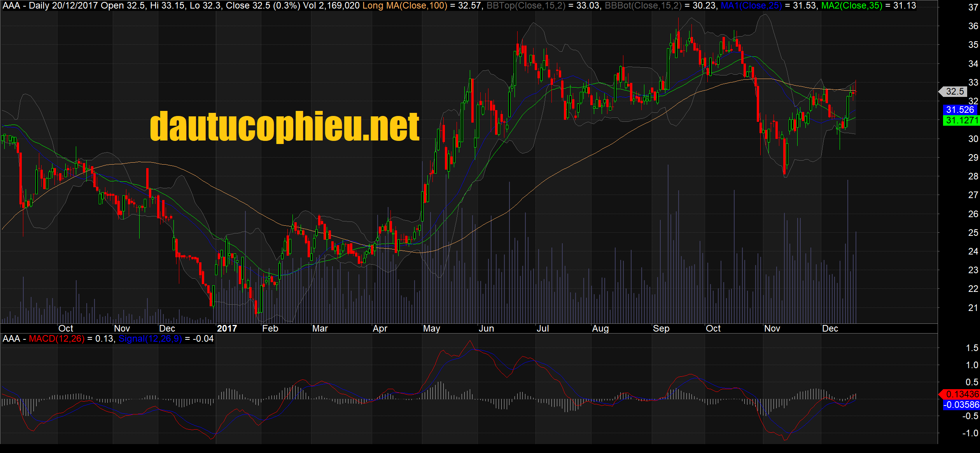Click the blue -0.03586 signal value marker
980x453 pixels.
click(961, 405)
